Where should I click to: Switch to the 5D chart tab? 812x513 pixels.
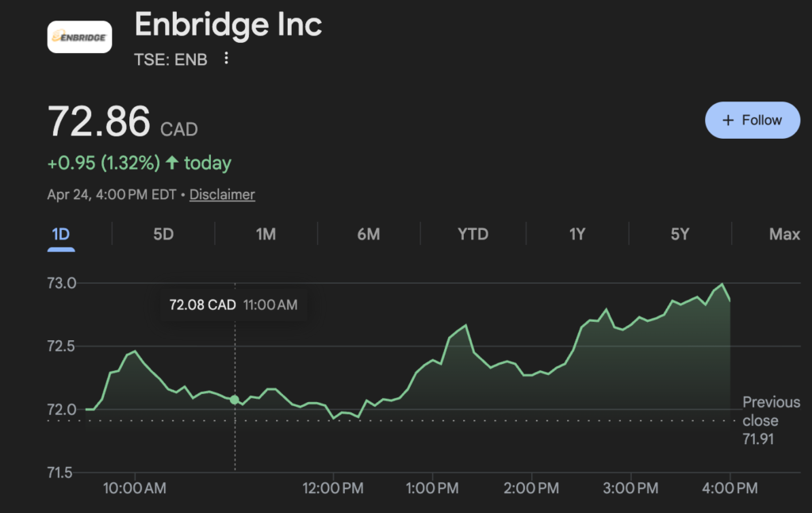pos(163,235)
